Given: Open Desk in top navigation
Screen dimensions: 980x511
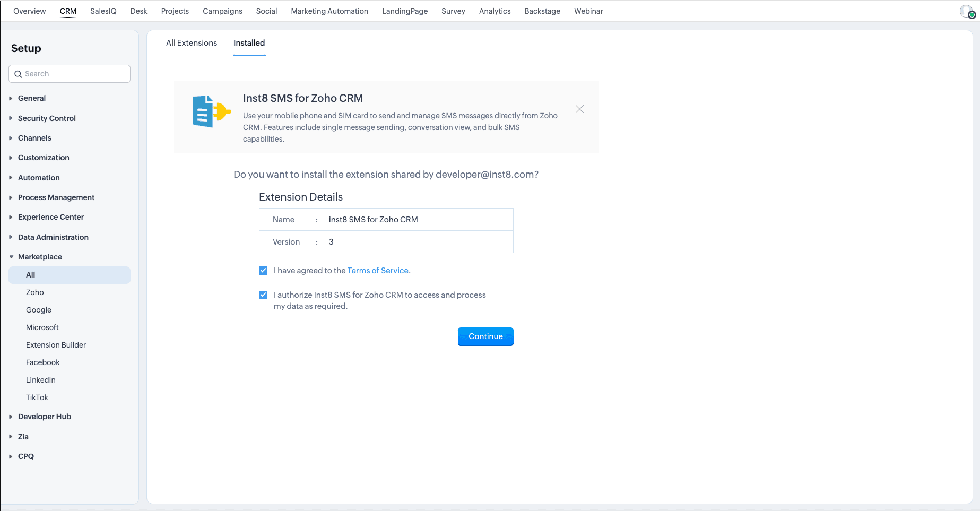Looking at the screenshot, I should (139, 11).
